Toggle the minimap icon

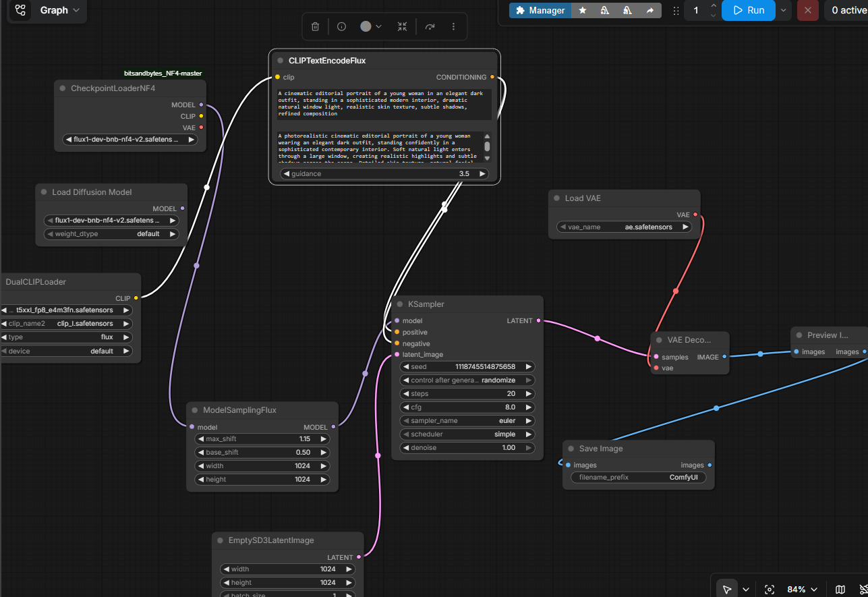(840, 590)
